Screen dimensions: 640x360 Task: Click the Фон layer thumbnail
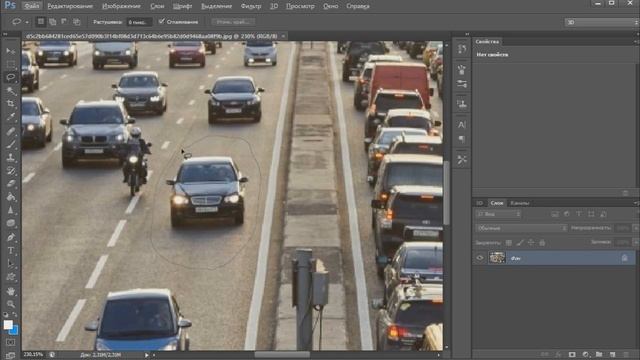click(x=497, y=258)
